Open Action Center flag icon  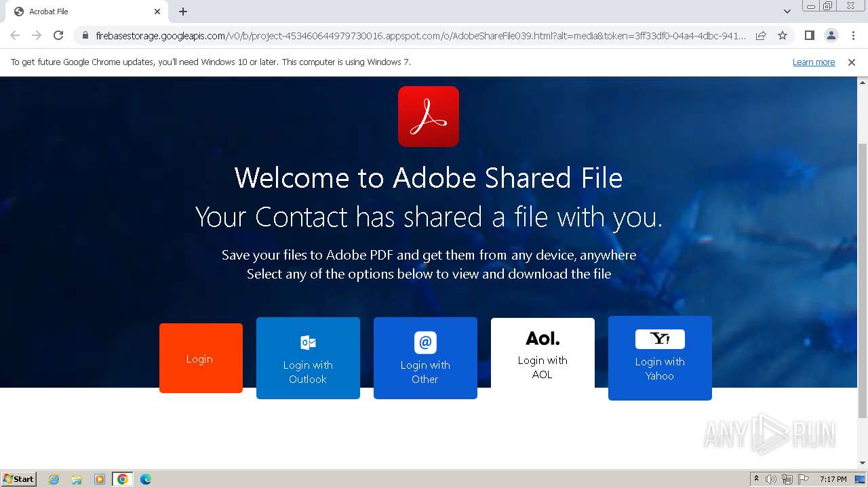804,479
